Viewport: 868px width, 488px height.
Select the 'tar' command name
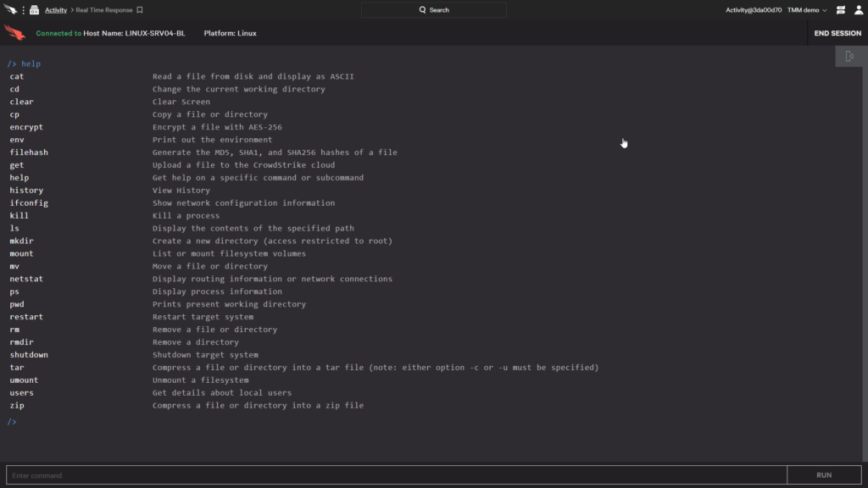click(17, 368)
